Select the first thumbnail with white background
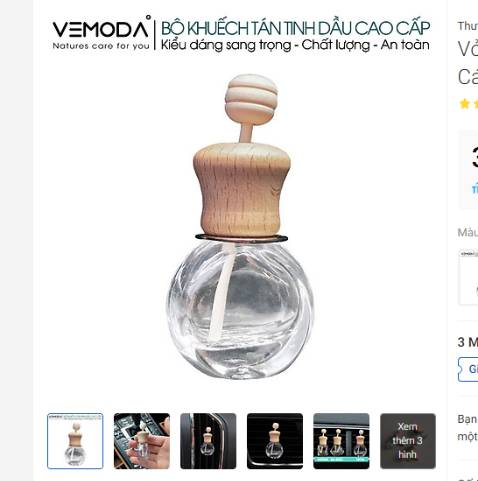 pyautogui.click(x=75, y=441)
